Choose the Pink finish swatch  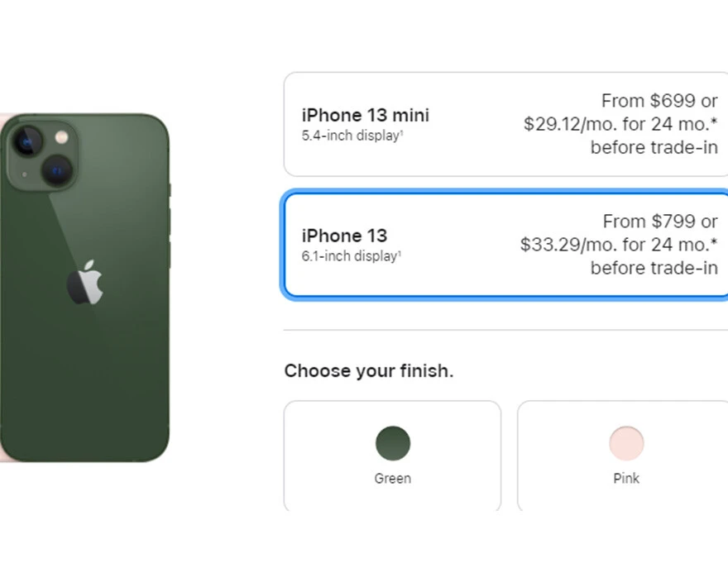(625, 442)
